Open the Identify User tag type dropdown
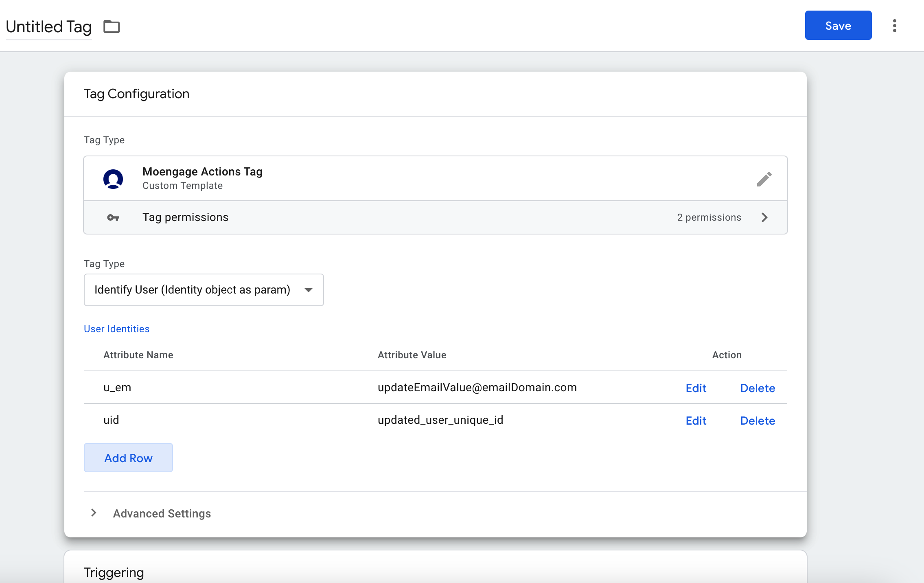Viewport: 924px width, 583px height. click(204, 290)
